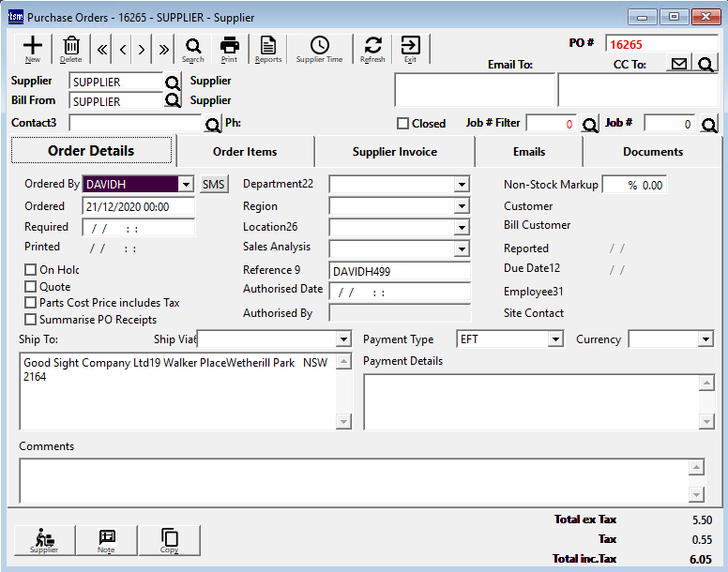Enable the On Hold checkbox
Image resolution: width=728 pixels, height=572 pixels.
[x=31, y=270]
